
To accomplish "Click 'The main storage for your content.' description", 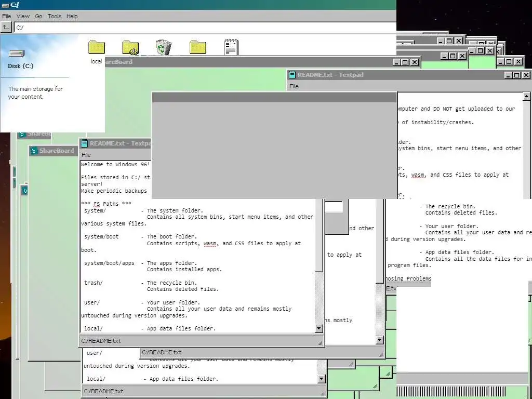I will coord(36,92).
